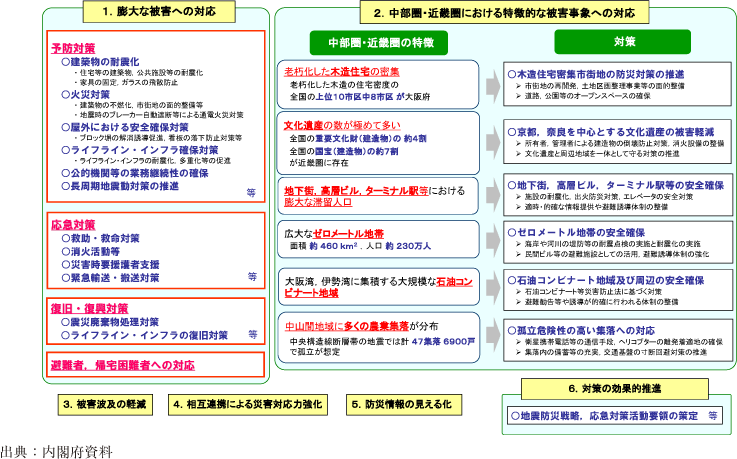Image resolution: width=737 pixels, height=459 pixels.
Task: Click the item 'ライフライン・インフラ確保対策'
Action: (x=140, y=150)
